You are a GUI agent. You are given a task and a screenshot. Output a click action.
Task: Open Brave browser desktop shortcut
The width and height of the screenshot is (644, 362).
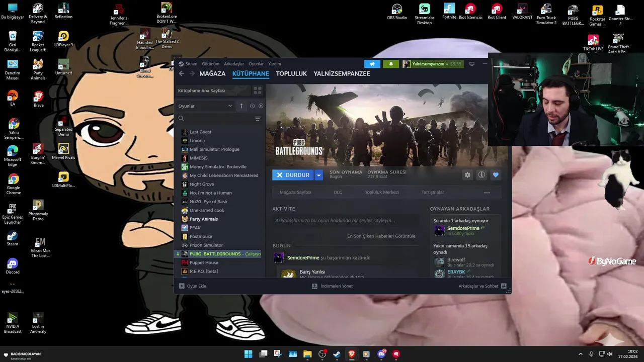39,99
